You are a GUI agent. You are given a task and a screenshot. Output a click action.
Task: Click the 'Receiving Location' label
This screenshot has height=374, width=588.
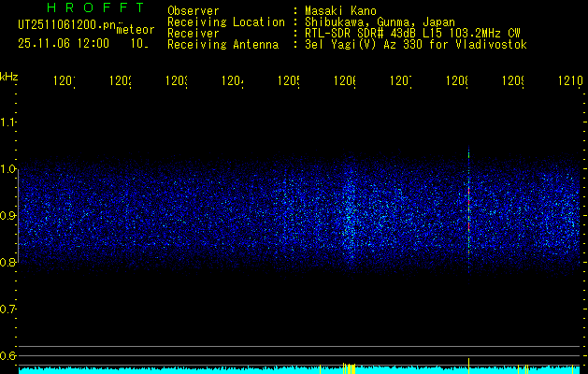226,22
